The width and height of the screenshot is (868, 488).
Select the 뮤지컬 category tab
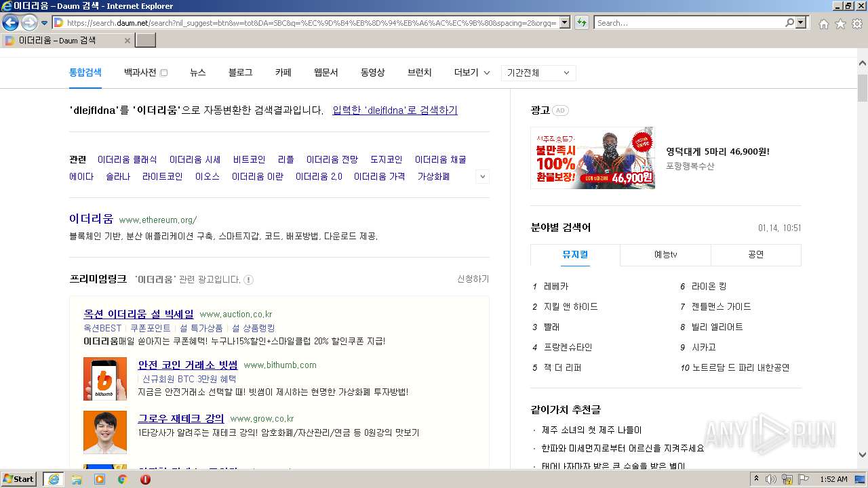(x=575, y=255)
